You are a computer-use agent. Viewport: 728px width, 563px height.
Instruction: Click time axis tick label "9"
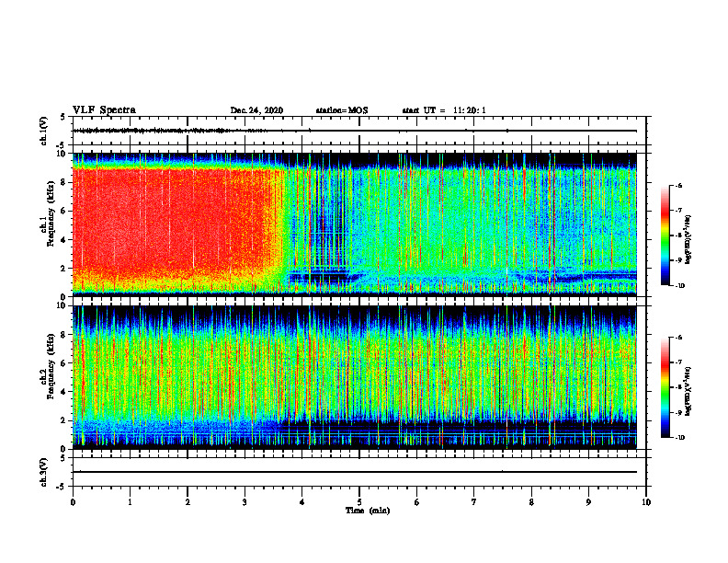tap(588, 502)
